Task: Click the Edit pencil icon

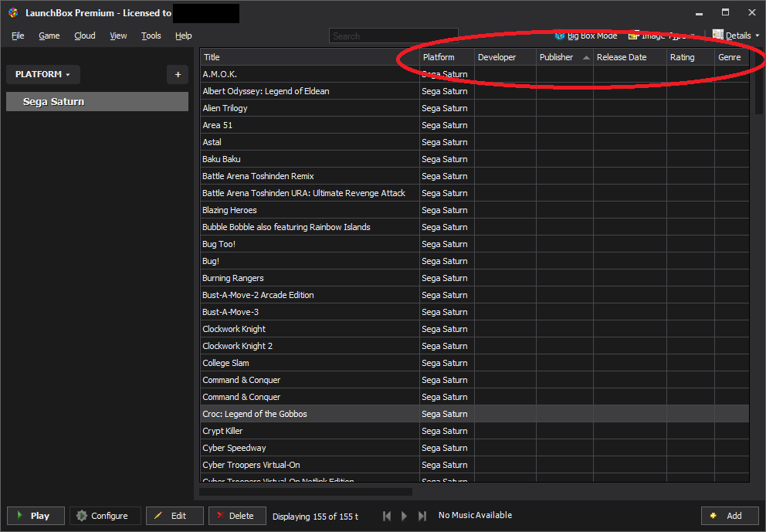Action: click(158, 515)
